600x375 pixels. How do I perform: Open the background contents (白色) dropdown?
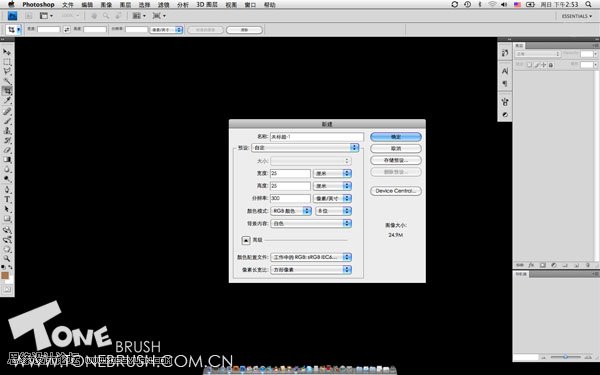(311, 223)
